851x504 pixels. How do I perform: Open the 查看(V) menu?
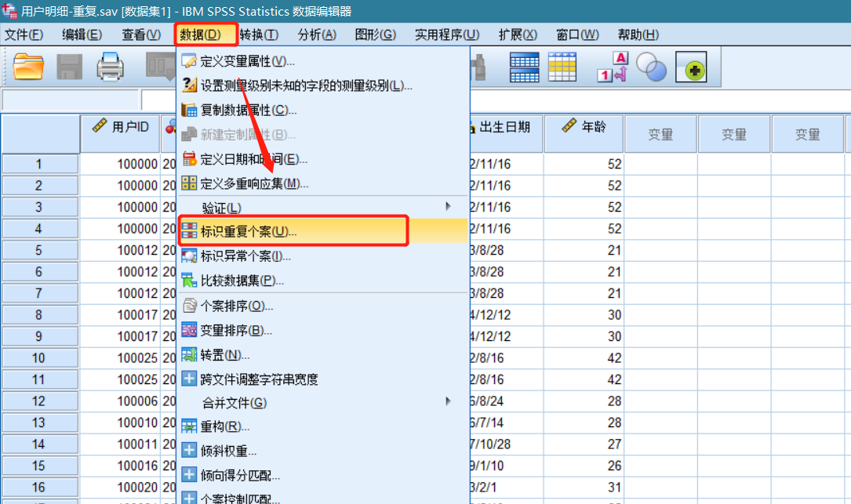point(141,34)
